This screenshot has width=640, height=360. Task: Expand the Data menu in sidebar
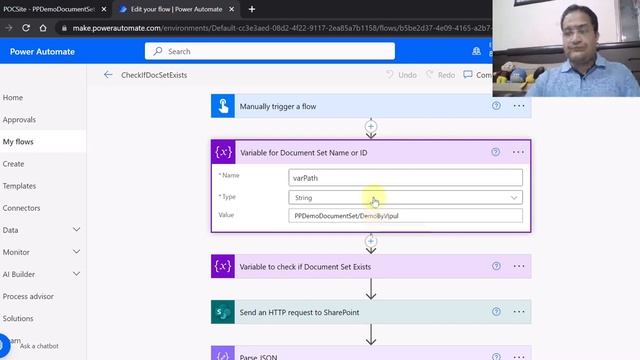click(x=76, y=230)
